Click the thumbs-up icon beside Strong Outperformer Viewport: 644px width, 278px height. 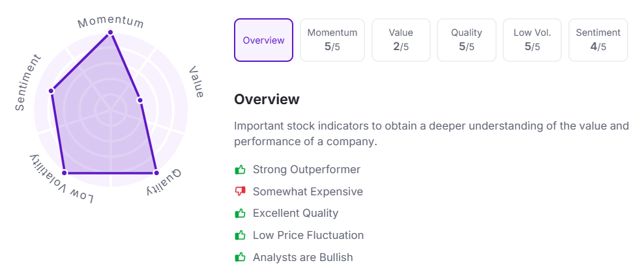tap(240, 170)
